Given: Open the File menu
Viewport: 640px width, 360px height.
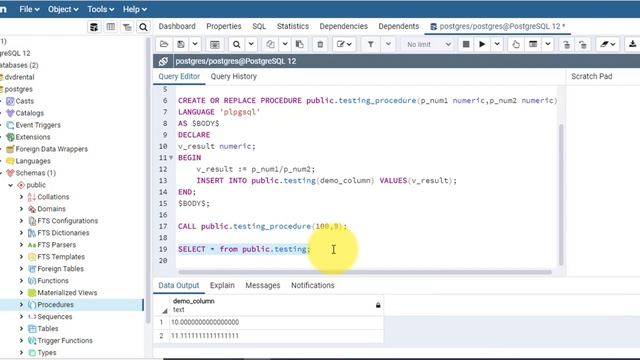Looking at the screenshot, I should coord(29,9).
